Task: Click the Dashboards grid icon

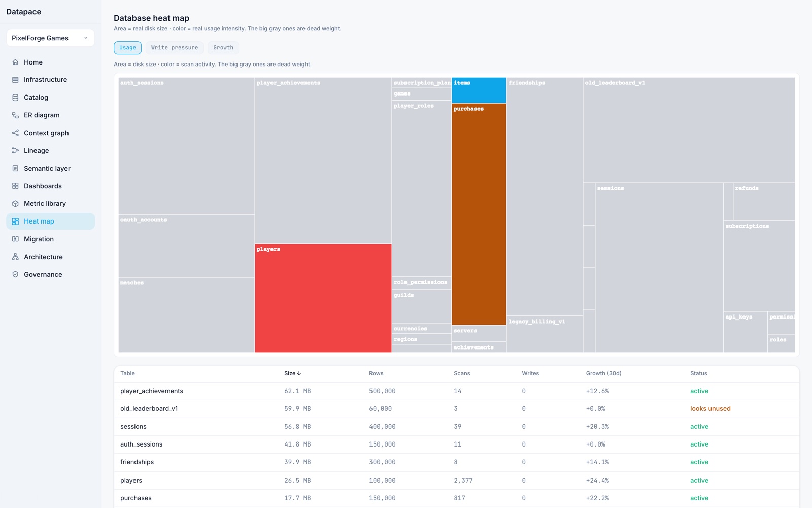Action: click(x=15, y=186)
